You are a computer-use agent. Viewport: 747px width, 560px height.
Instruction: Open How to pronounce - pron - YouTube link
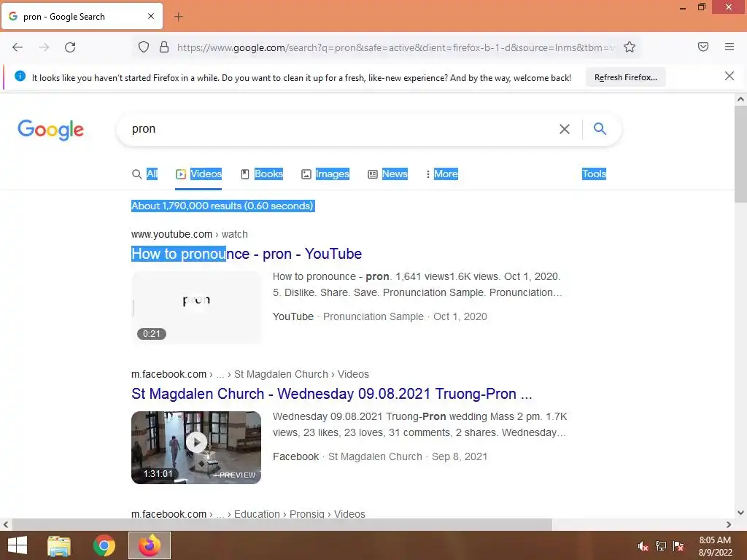click(247, 254)
